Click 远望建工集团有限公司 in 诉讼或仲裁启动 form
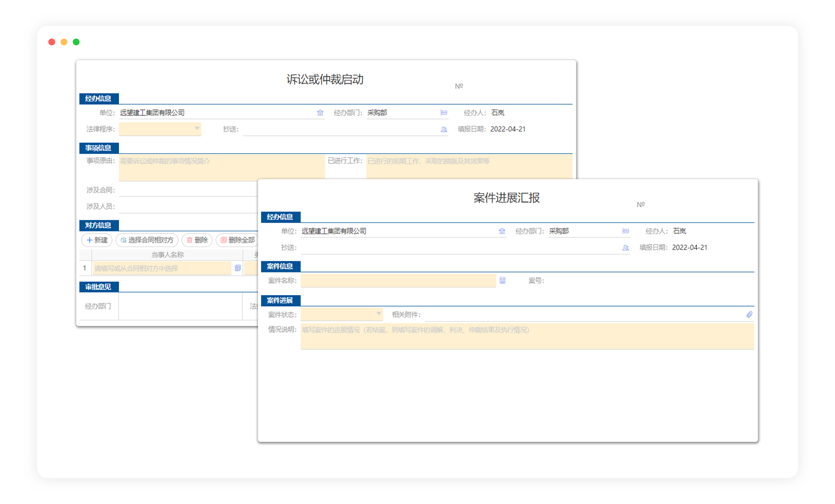835x504 pixels. coord(152,113)
